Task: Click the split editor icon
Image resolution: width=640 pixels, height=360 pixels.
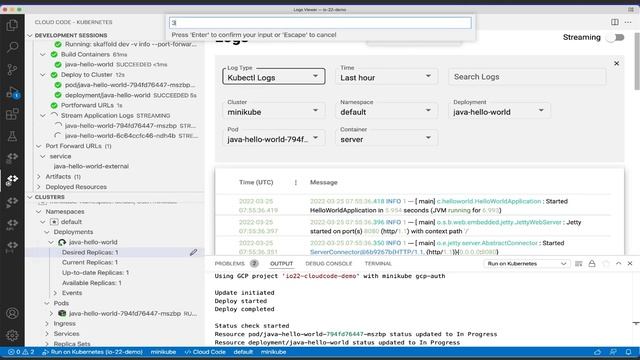Action: pyautogui.click(x=615, y=22)
